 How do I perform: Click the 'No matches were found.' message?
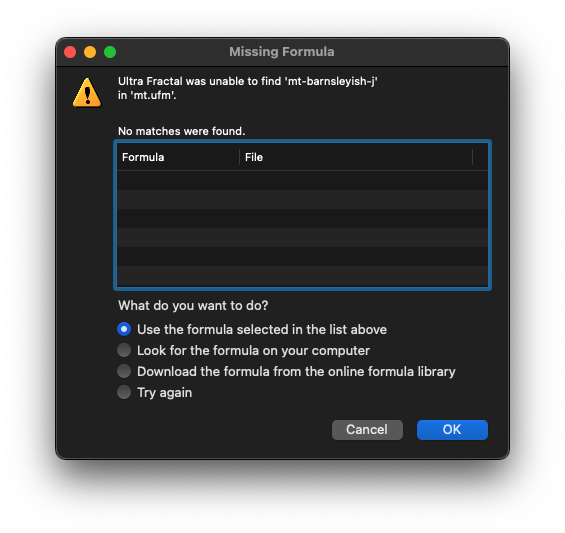182,131
